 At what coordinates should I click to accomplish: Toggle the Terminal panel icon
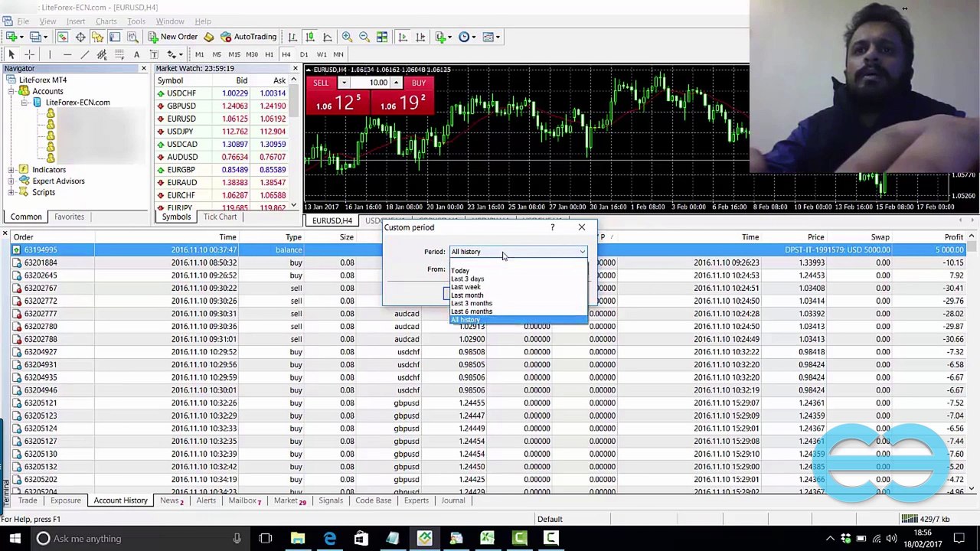click(115, 37)
